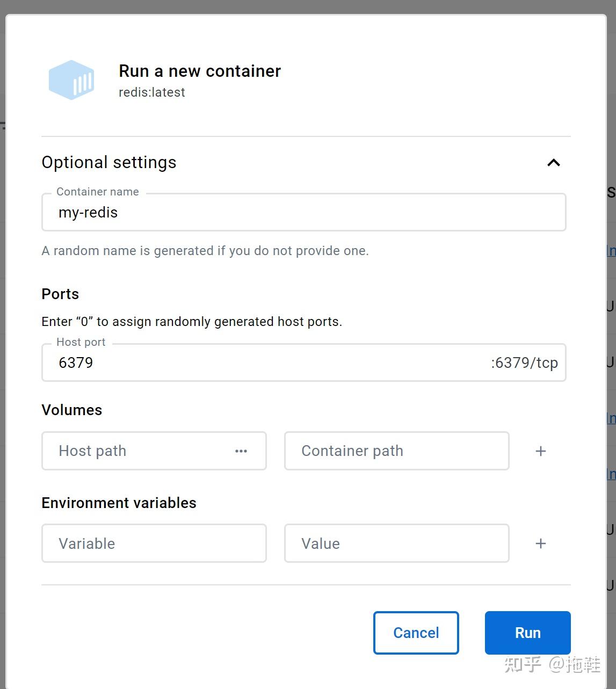Click the Volumes section heading
The height and width of the screenshot is (689, 616).
click(x=72, y=410)
